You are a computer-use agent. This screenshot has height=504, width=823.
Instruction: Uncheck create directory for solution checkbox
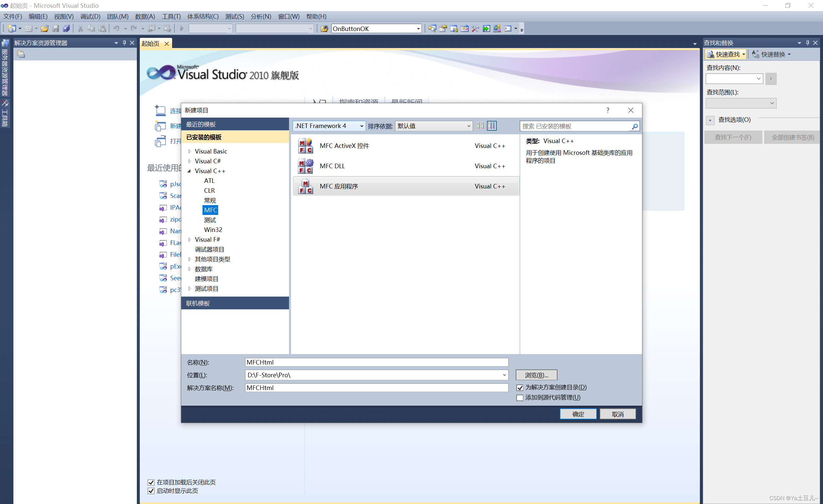pyautogui.click(x=520, y=388)
